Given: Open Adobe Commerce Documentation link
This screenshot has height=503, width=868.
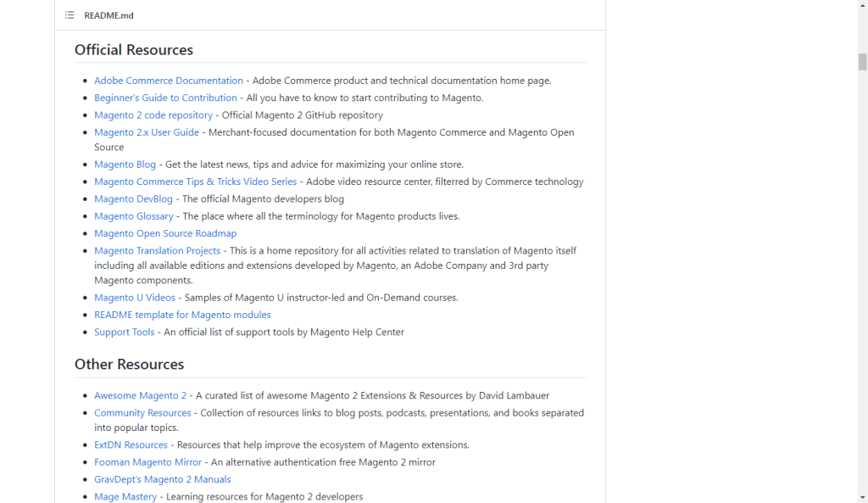Looking at the screenshot, I should [169, 81].
